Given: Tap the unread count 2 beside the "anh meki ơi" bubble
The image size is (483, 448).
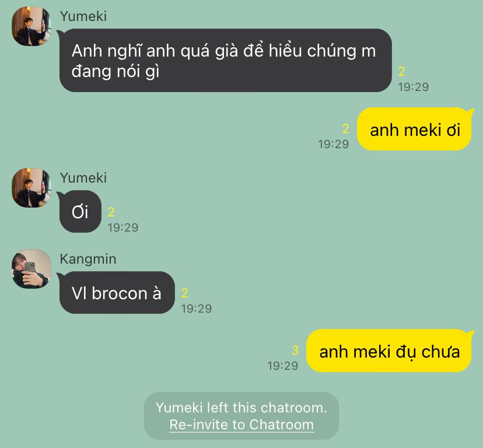Looking at the screenshot, I should [x=345, y=128].
